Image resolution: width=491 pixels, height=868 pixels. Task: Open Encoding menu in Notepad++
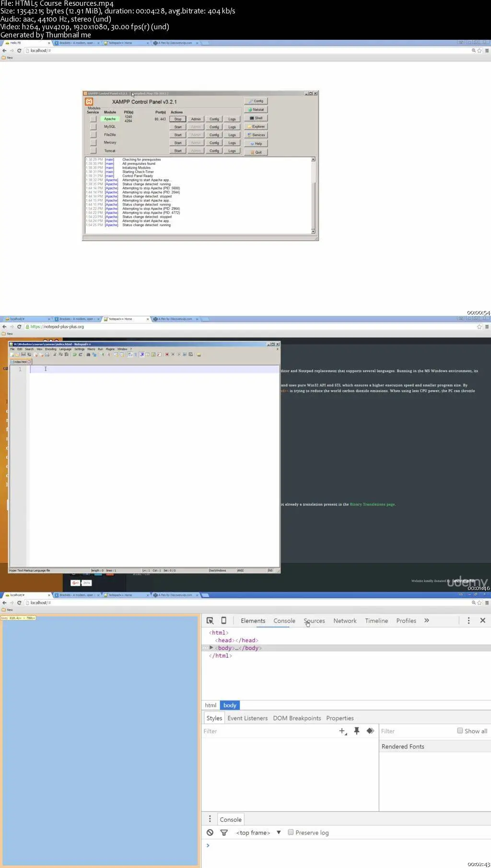51,349
